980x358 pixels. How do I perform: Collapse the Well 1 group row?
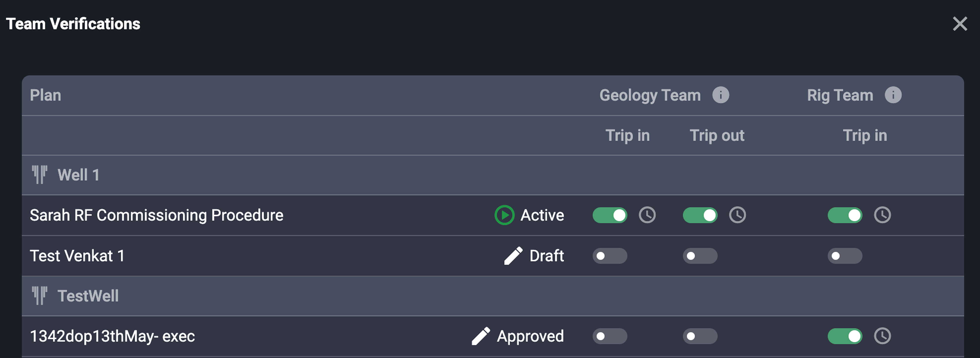[x=78, y=175]
